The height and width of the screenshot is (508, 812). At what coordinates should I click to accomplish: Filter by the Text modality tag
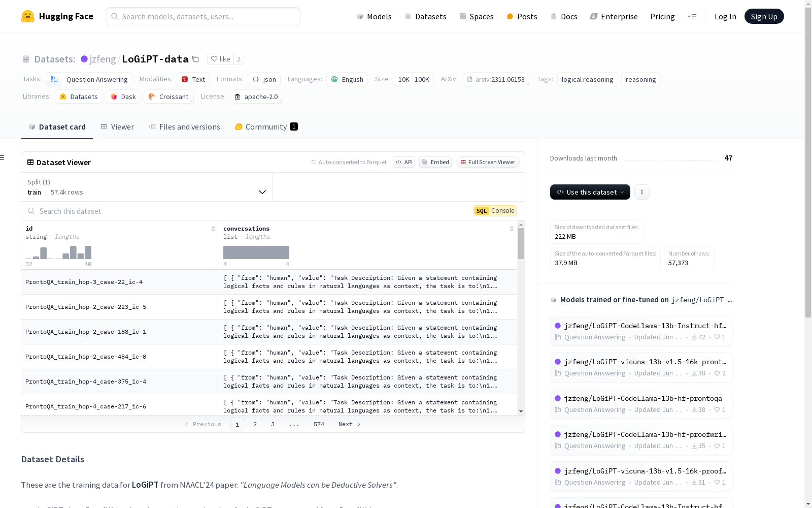click(193, 79)
